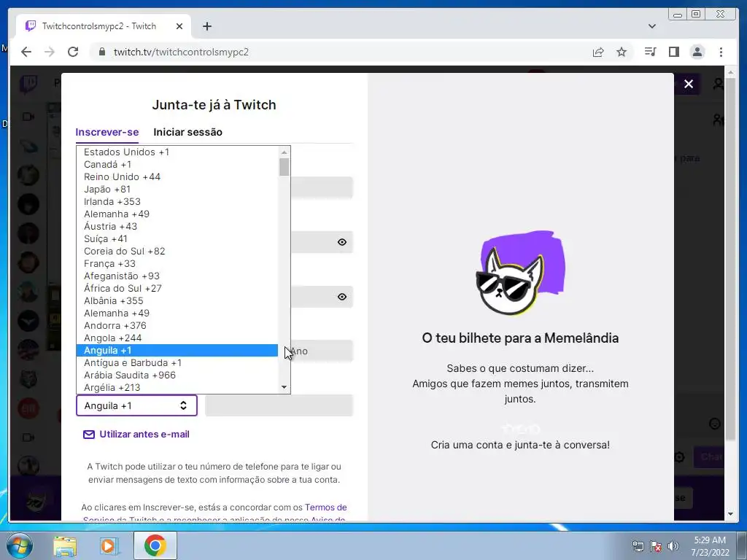The image size is (747, 560).
Task: Select Argélia +213 option
Action: (x=177, y=388)
